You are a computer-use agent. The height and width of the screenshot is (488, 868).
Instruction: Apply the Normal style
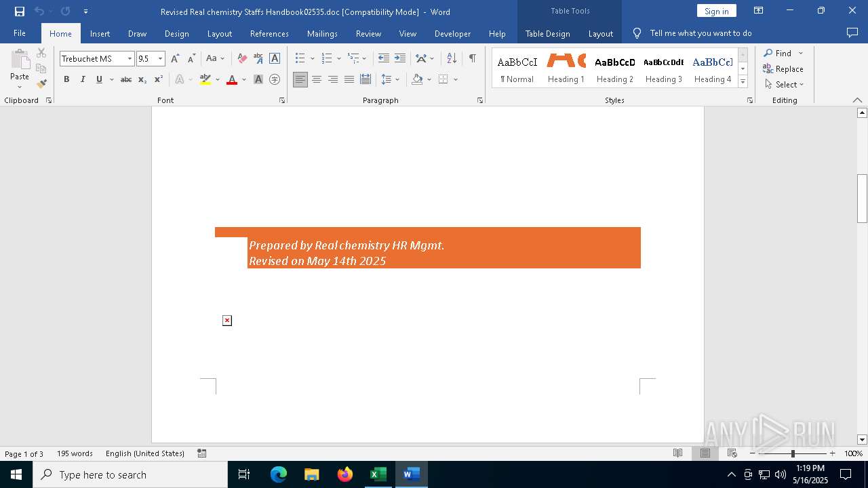pos(517,69)
